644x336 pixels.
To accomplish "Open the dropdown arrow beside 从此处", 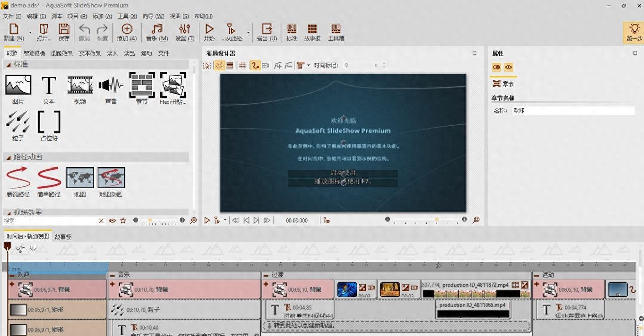I will click(x=248, y=32).
